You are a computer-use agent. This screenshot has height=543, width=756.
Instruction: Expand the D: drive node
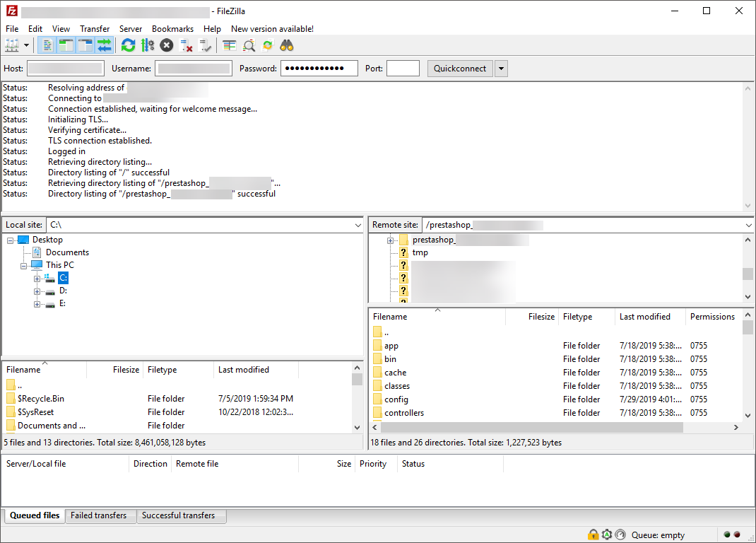37,291
